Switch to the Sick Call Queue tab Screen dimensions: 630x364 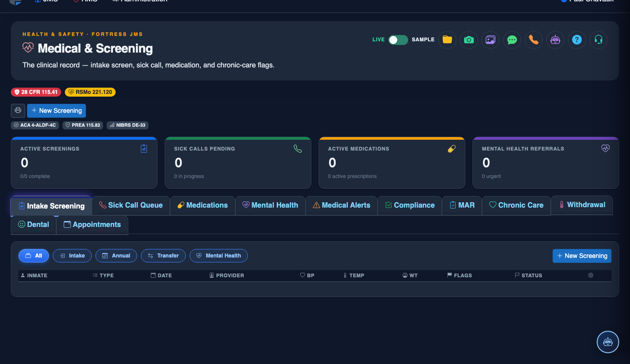coord(131,205)
